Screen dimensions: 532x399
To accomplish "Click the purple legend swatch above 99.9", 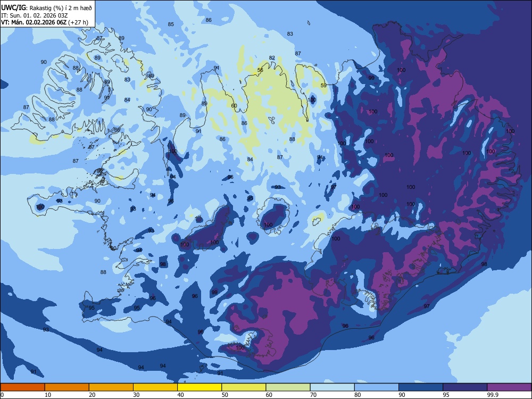I will tap(509, 387).
